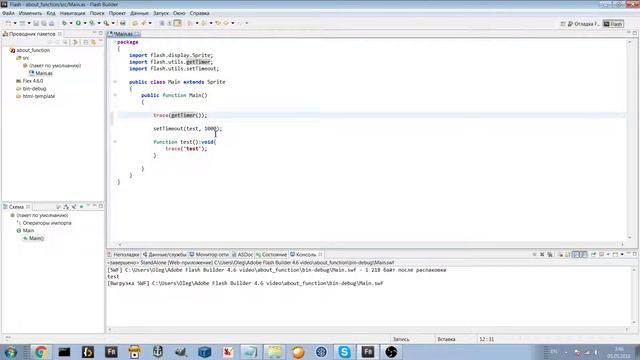Viewport: 640px width, 360px height.
Task: Toggle the sort option in Схема panel
Action: tap(66, 207)
